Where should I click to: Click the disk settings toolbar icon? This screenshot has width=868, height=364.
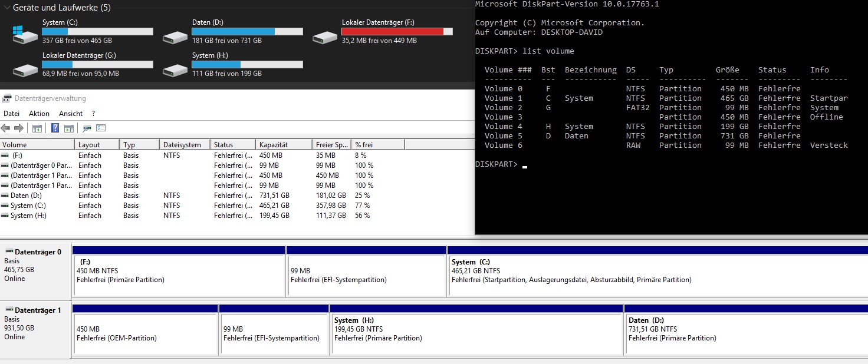[x=87, y=128]
